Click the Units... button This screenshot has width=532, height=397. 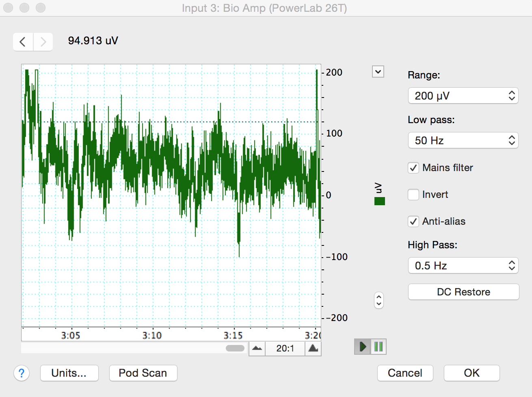[x=69, y=373]
